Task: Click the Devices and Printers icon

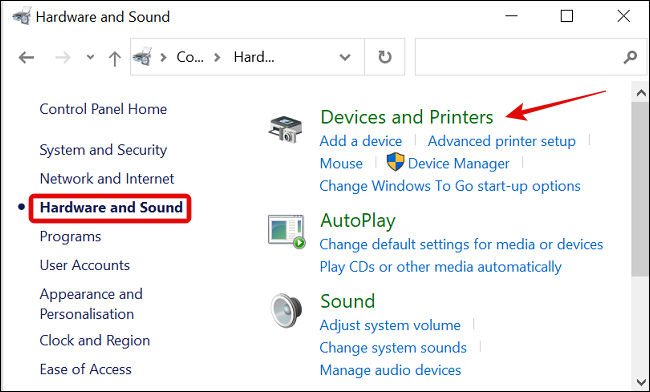Action: click(x=286, y=129)
